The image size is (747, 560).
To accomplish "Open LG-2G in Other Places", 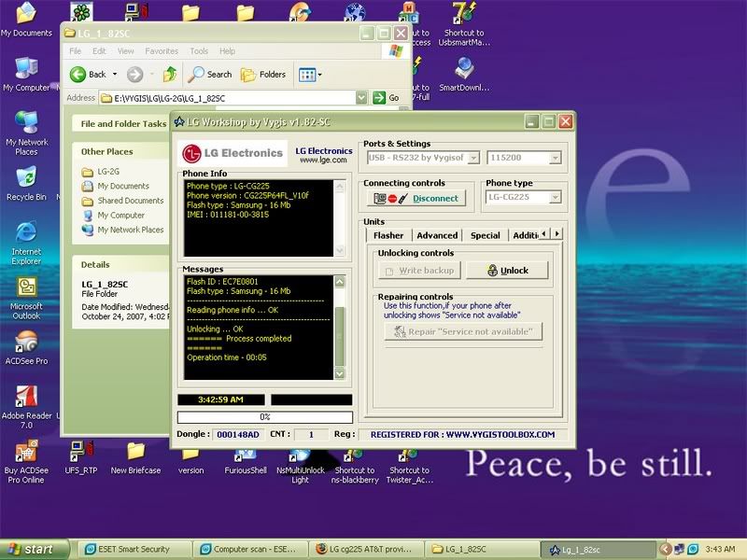I will coord(108,172).
